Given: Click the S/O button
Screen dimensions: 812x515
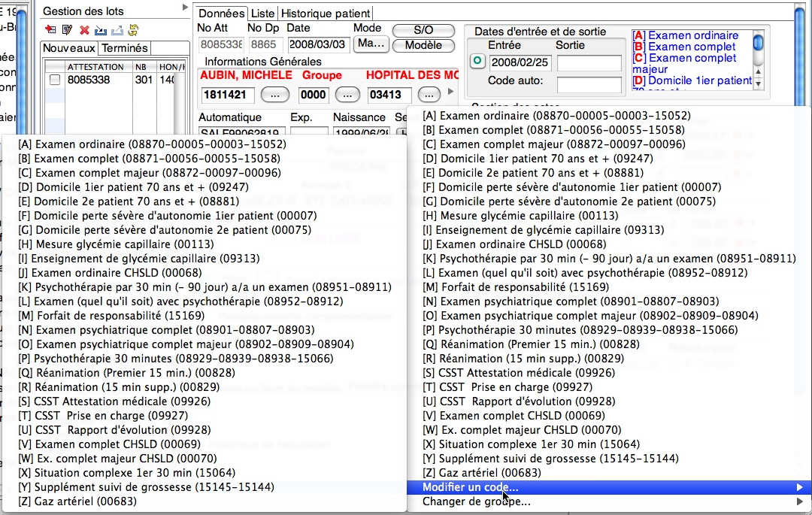Looking at the screenshot, I should coord(423,30).
